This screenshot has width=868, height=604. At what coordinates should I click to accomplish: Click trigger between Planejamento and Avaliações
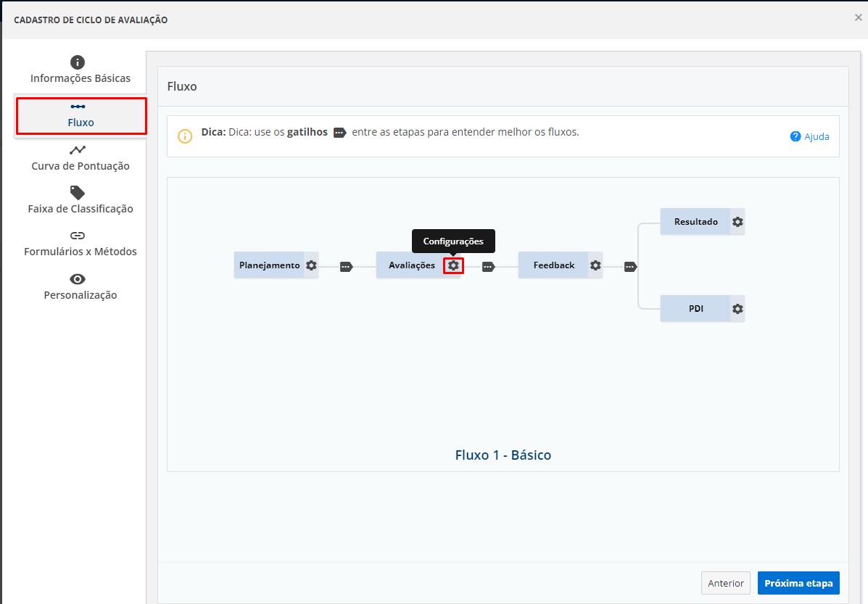pos(346,267)
